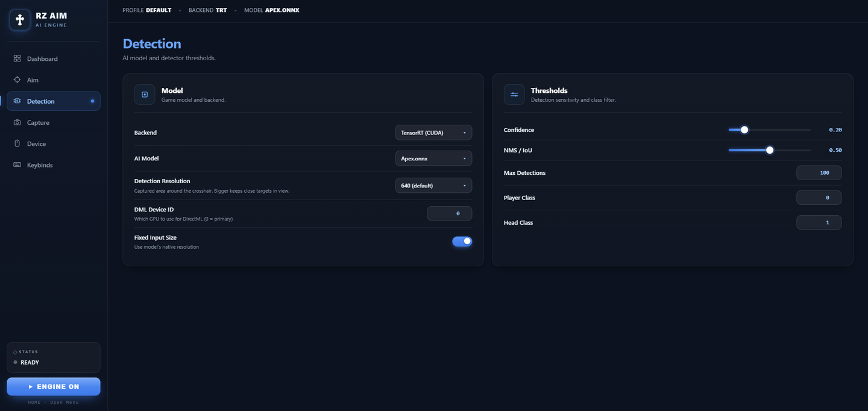Click the Detection page heading

[x=152, y=43]
